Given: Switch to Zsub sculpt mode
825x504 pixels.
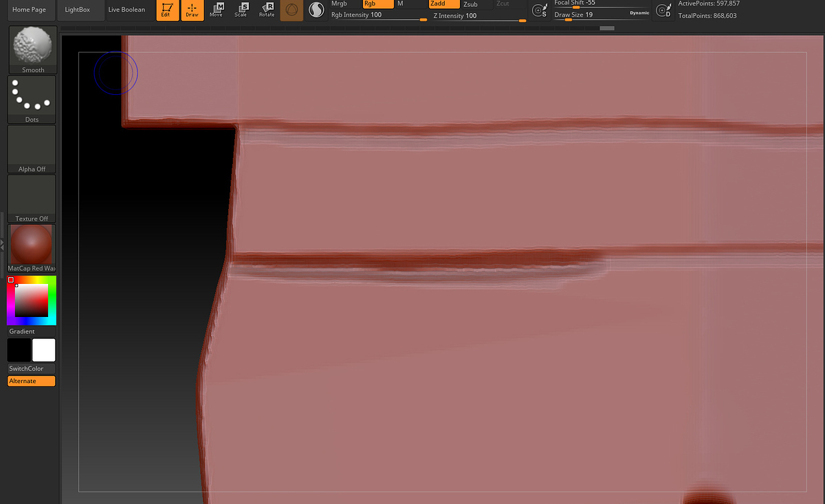Looking at the screenshot, I should 477,4.
